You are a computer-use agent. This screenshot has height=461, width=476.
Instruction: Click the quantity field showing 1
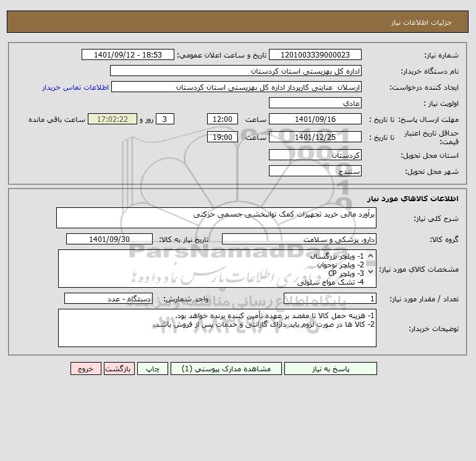tap(330, 299)
